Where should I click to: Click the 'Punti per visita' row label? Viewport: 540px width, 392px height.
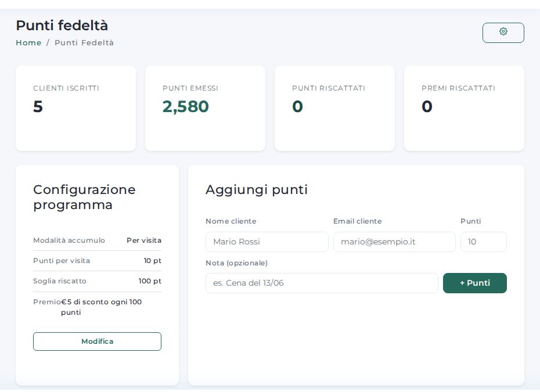tap(62, 261)
